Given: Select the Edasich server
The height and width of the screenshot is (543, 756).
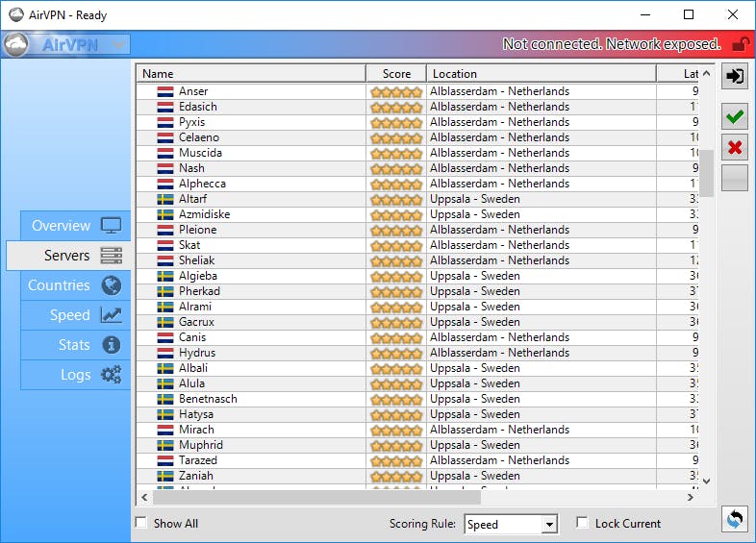Looking at the screenshot, I should [x=417, y=107].
